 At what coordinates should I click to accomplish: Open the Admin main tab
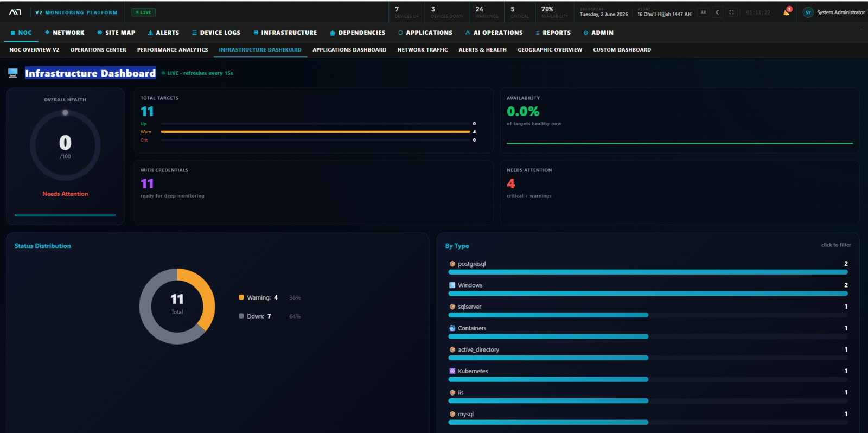tap(598, 33)
